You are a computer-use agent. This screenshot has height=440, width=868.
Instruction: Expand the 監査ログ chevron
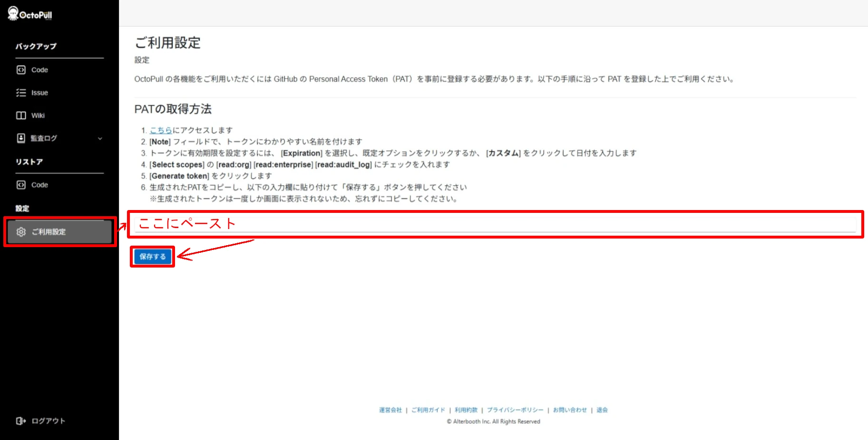click(100, 139)
